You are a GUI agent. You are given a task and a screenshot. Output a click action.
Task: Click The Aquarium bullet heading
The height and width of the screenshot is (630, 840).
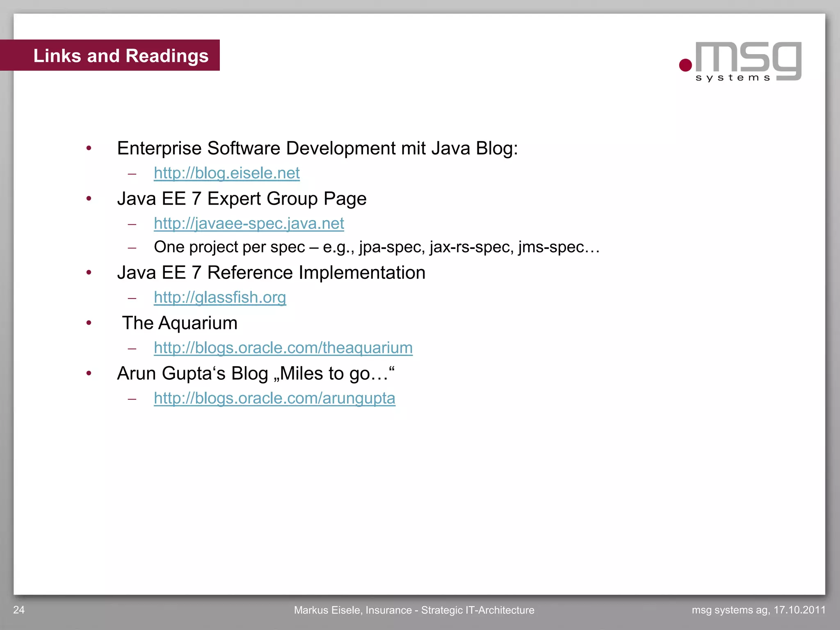click(x=180, y=323)
